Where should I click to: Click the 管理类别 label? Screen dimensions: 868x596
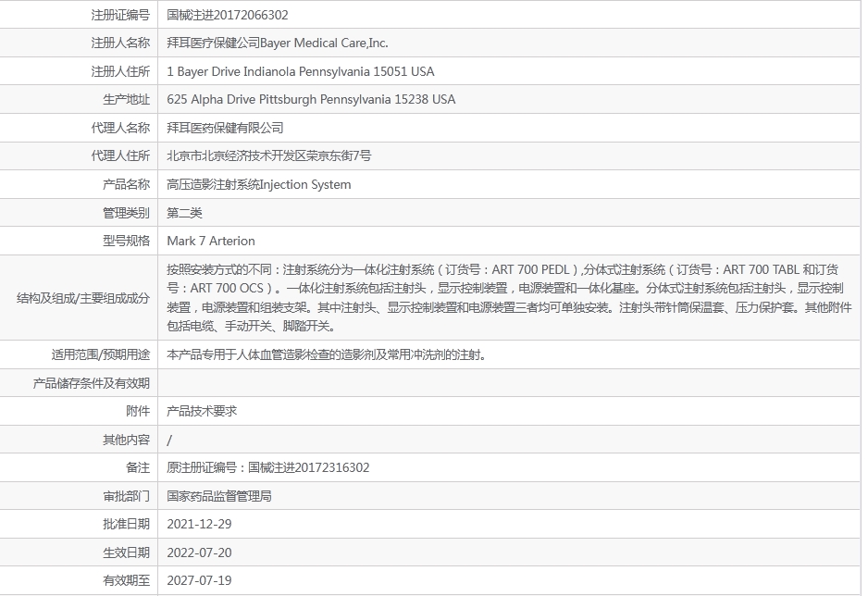click(x=126, y=213)
